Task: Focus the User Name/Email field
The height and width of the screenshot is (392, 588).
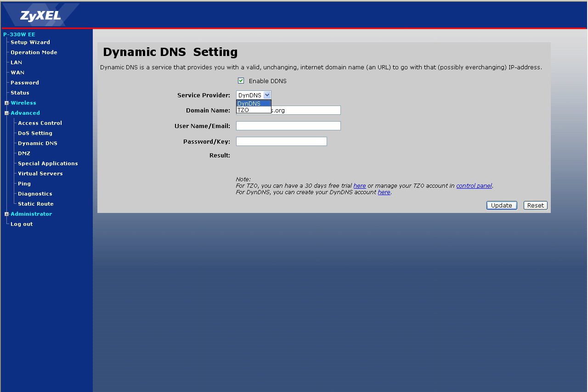Action: click(x=288, y=126)
